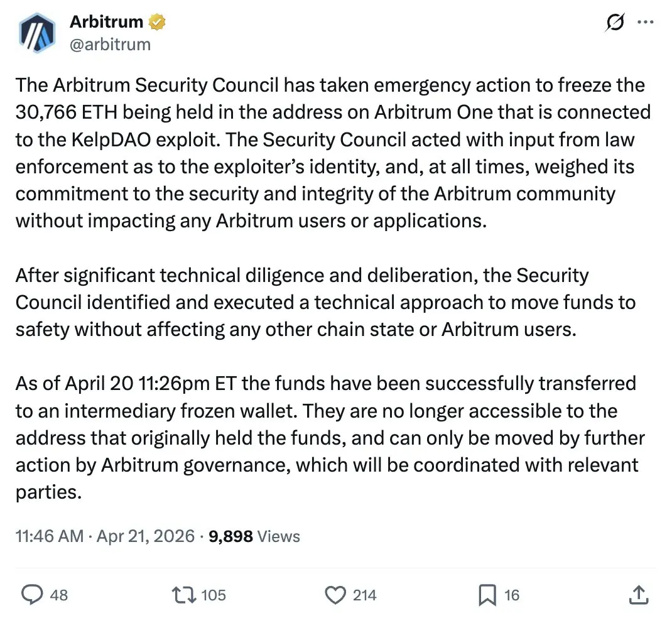
Task: Click the 16 bookmarks count
Action: (512, 594)
